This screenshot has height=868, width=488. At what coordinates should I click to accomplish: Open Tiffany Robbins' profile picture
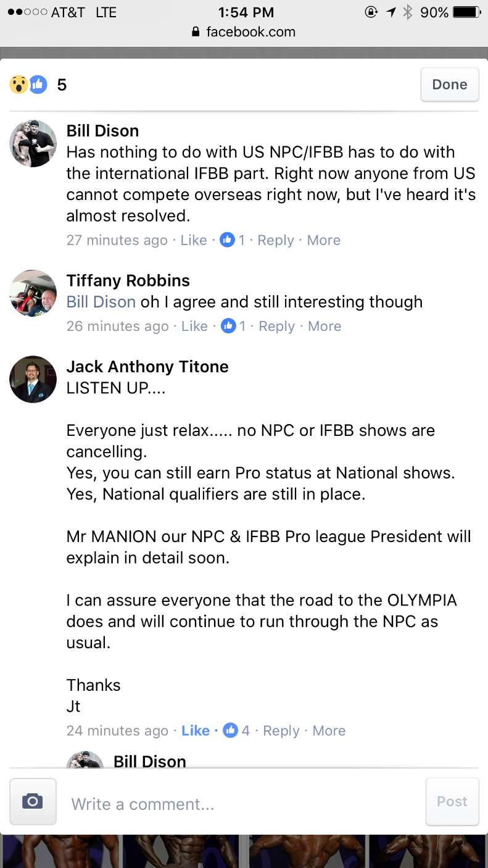point(33,293)
